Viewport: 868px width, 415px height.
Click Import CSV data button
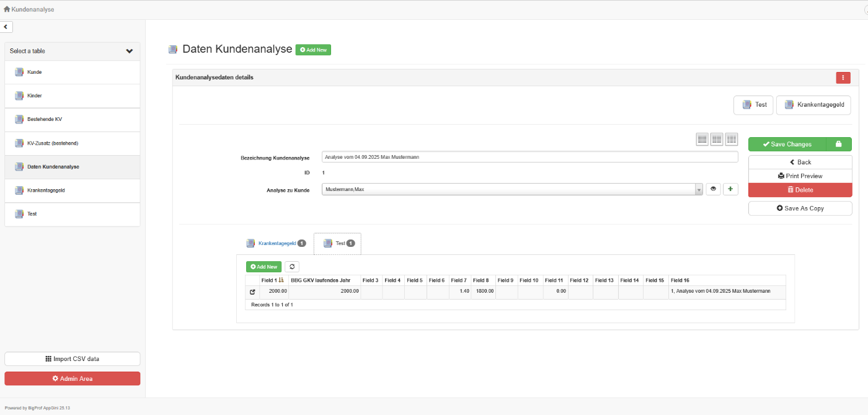(73, 359)
